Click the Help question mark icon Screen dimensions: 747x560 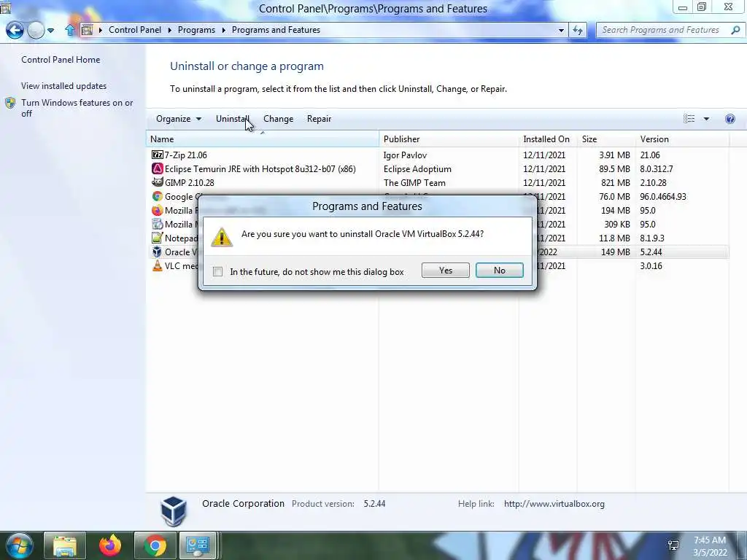(x=729, y=119)
